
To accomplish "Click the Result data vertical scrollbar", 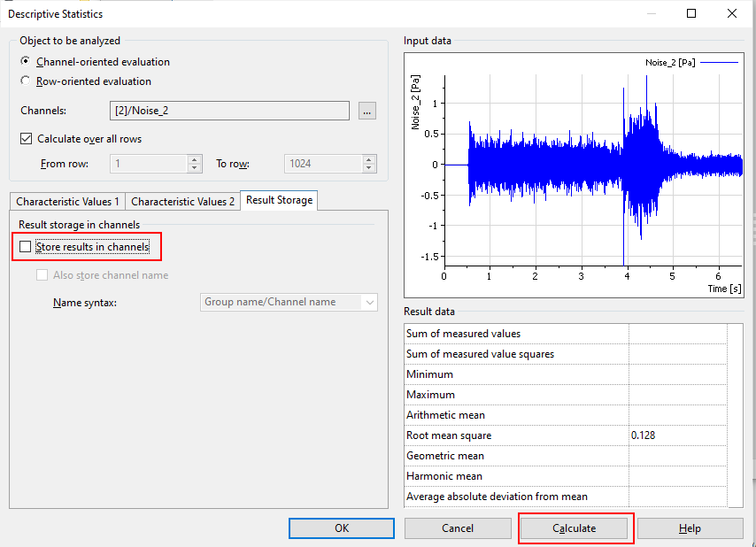I will (735, 415).
